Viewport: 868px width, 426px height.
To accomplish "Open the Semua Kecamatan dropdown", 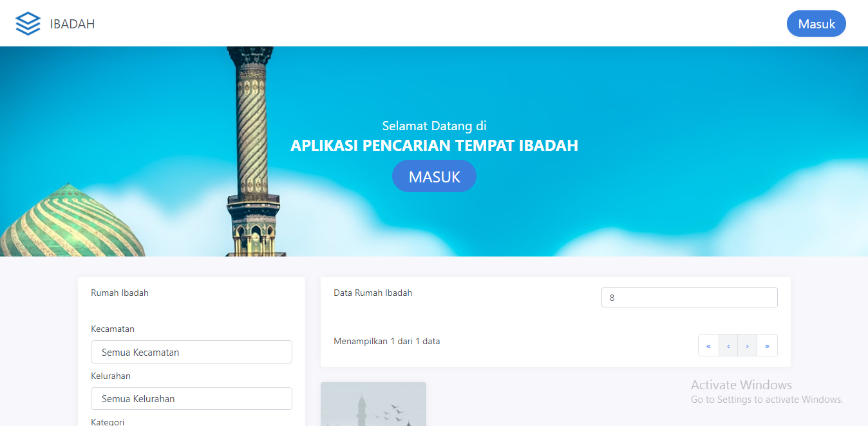I will pyautogui.click(x=191, y=352).
